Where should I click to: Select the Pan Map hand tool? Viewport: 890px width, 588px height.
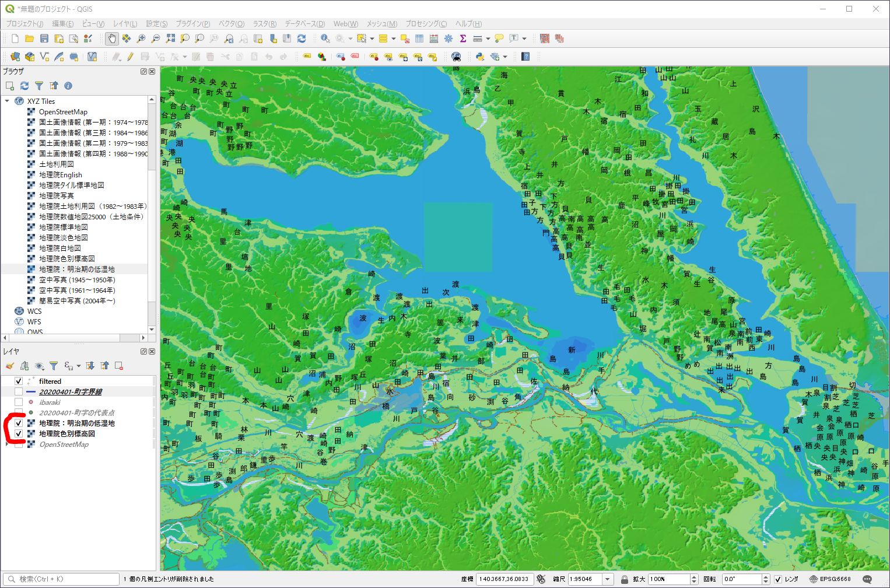tap(111, 38)
